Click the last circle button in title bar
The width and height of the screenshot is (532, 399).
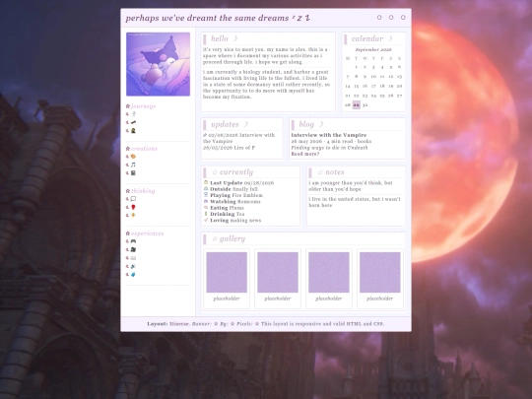[403, 18]
